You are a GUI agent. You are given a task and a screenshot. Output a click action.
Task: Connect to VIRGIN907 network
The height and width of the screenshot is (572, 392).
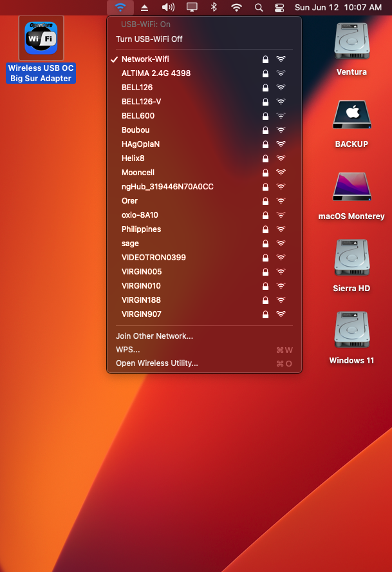[204, 314]
